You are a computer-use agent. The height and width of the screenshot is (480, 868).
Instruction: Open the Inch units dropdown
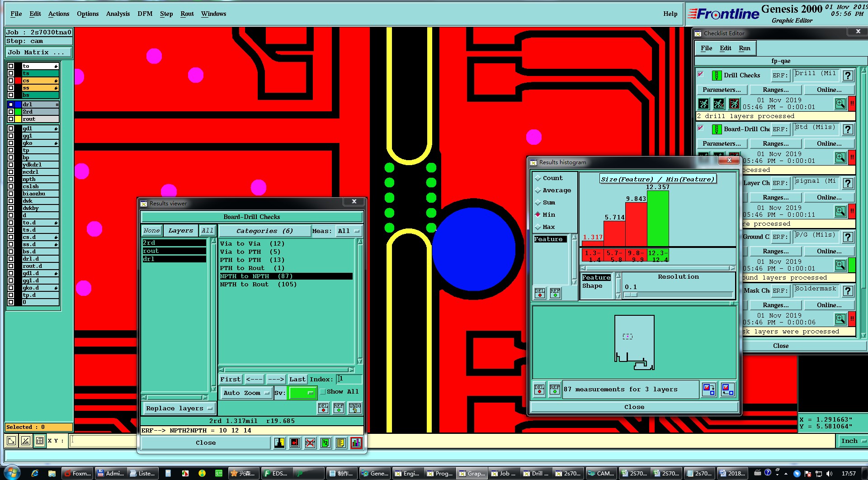pyautogui.click(x=853, y=441)
